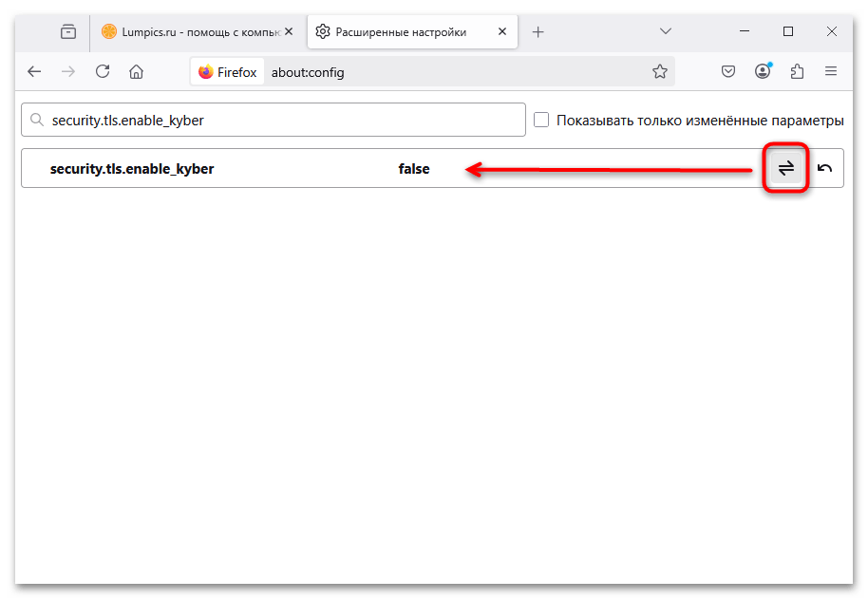
Task: Click the Firefox identity label in address bar
Action: [x=228, y=72]
